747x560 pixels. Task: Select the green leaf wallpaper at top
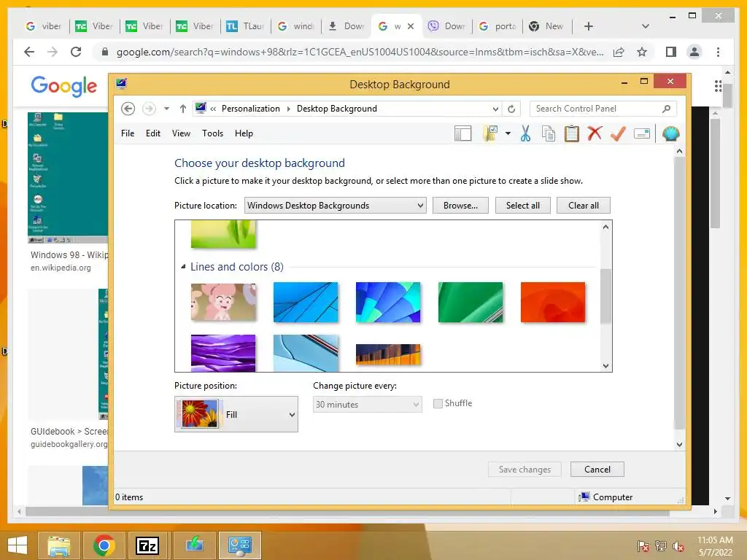[x=223, y=234]
